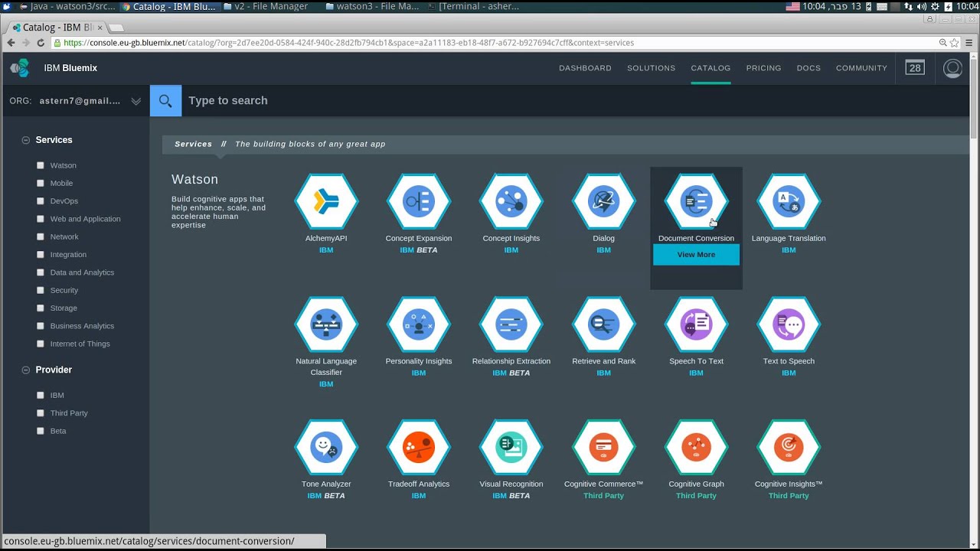Check the Business Analytics checkbox
The height and width of the screenshot is (551, 980).
pos(41,326)
